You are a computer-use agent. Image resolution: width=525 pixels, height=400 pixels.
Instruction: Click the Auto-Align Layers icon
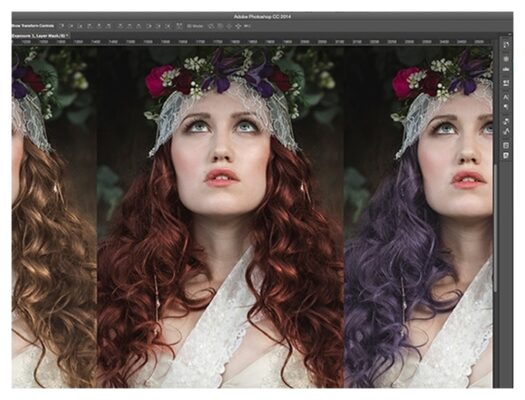pyautogui.click(x=179, y=26)
